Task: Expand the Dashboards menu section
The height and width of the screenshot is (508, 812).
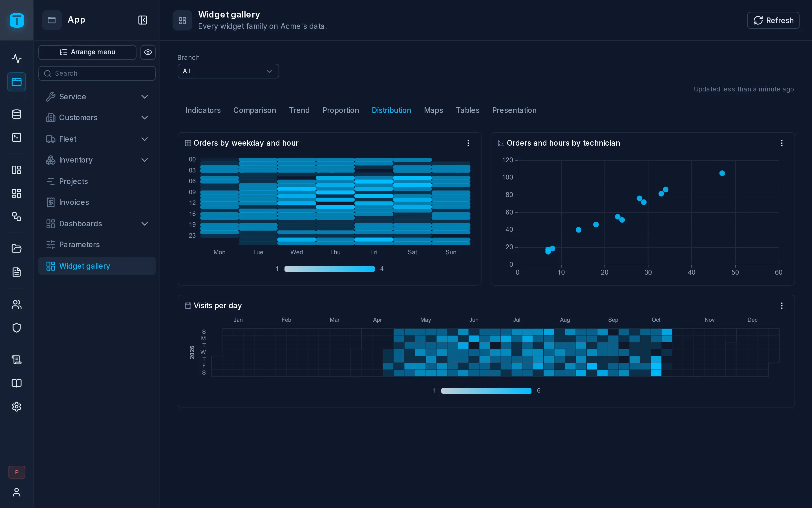Action: (97, 224)
